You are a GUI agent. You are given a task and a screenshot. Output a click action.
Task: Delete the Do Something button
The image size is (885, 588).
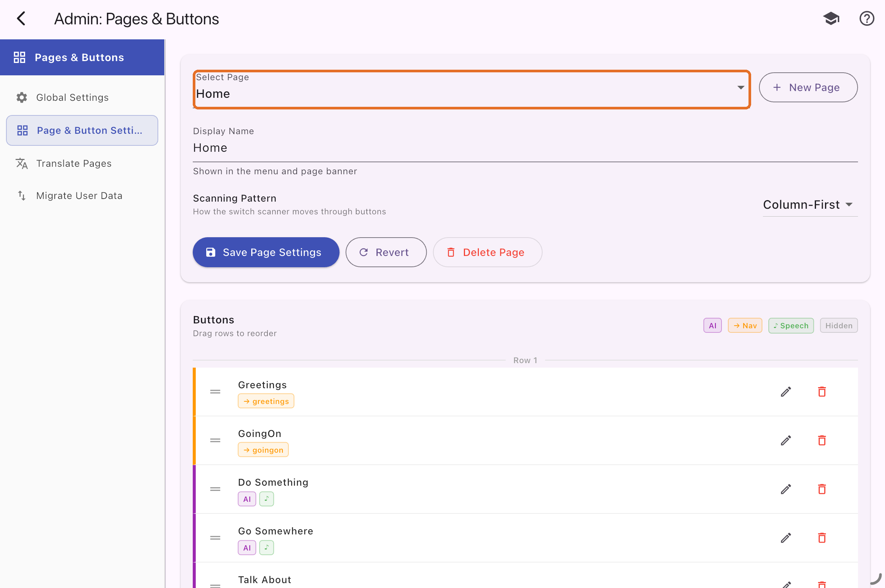coord(822,489)
